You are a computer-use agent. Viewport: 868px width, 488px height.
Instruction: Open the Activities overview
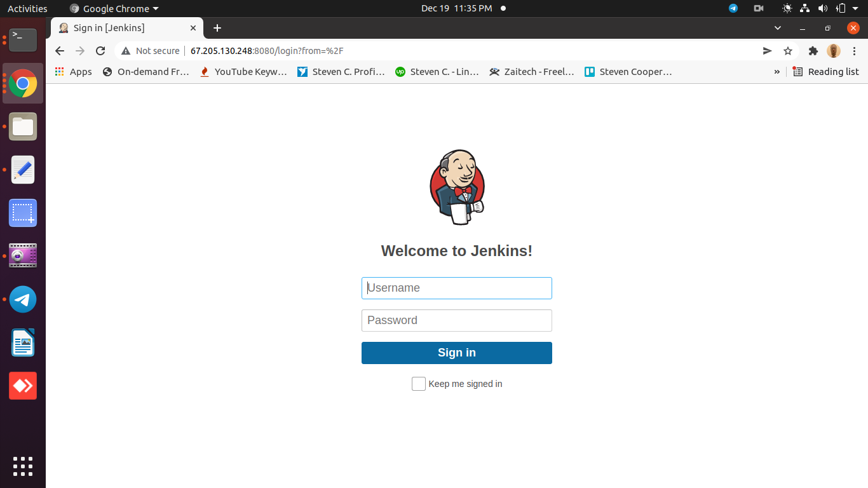[27, 8]
